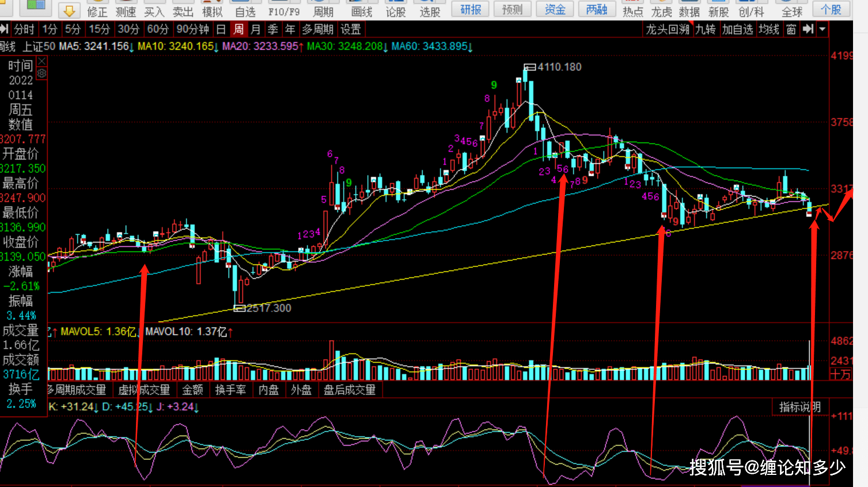
Task: Click the jump-to-end arrow icon near 窗
Action: coord(808,29)
